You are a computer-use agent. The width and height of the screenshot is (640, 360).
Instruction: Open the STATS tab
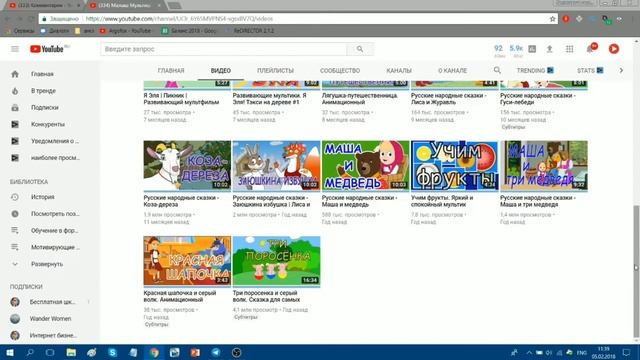coord(590,71)
